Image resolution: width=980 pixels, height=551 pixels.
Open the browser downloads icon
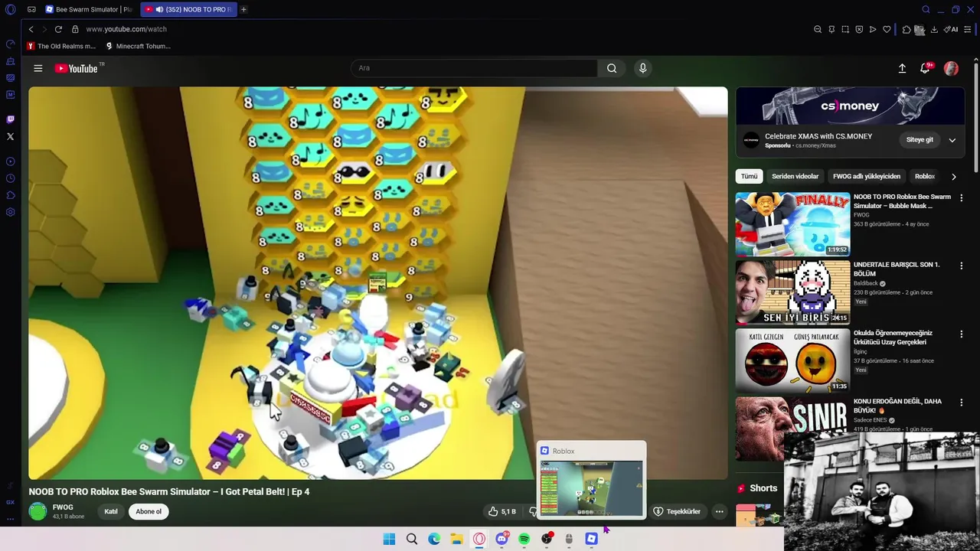[x=934, y=29]
